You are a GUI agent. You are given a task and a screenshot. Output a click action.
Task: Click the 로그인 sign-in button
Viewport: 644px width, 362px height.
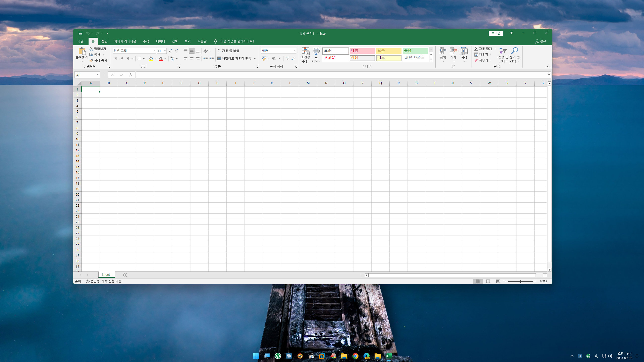[x=496, y=33]
